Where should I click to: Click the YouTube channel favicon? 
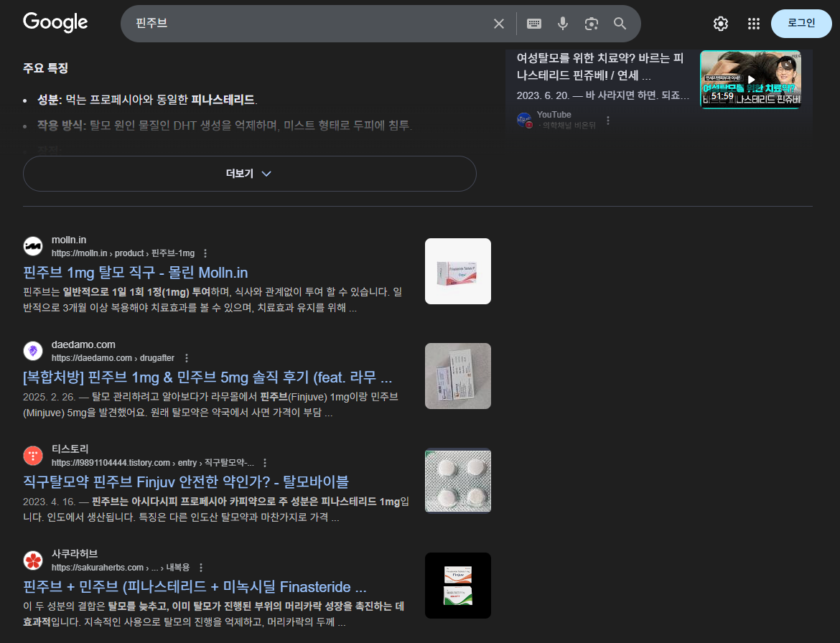[x=524, y=120]
